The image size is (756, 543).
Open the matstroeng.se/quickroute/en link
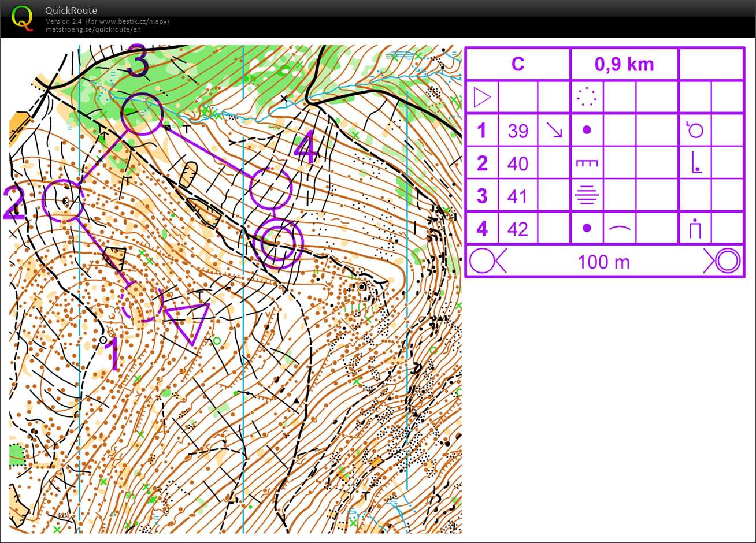point(93,29)
